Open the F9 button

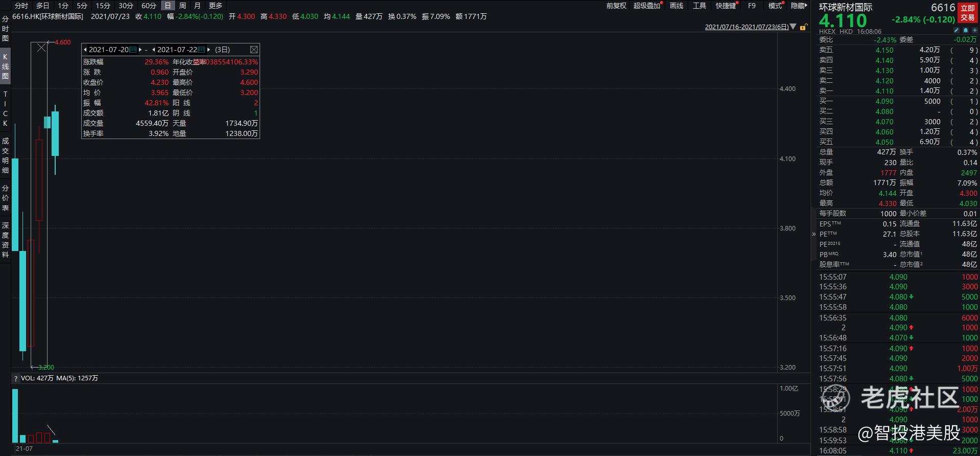pyautogui.click(x=752, y=6)
